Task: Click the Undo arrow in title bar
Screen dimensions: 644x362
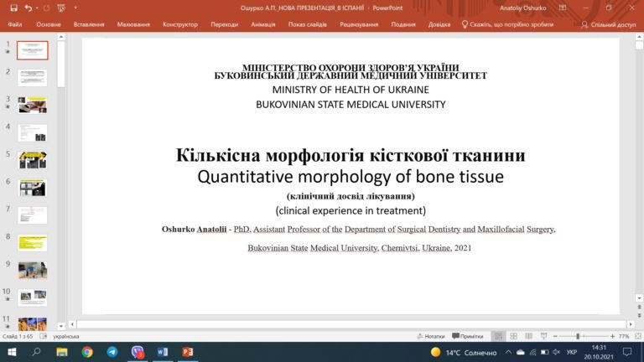Action: click(29, 8)
